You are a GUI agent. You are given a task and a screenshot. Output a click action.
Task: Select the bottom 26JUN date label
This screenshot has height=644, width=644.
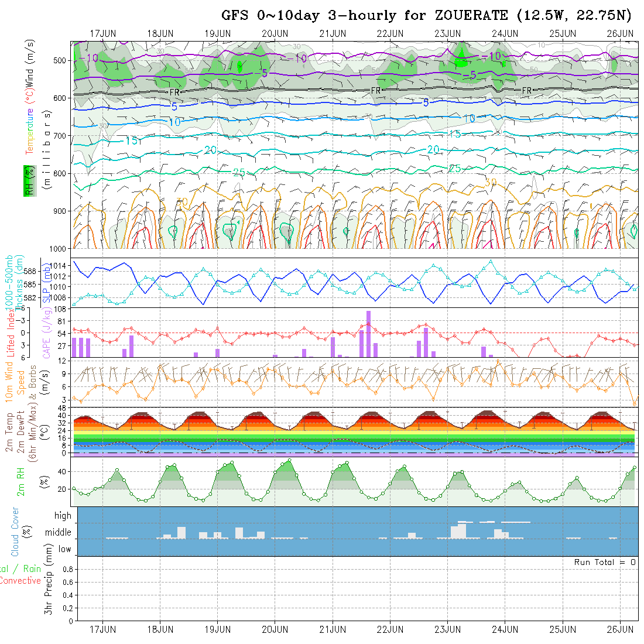(x=620, y=629)
